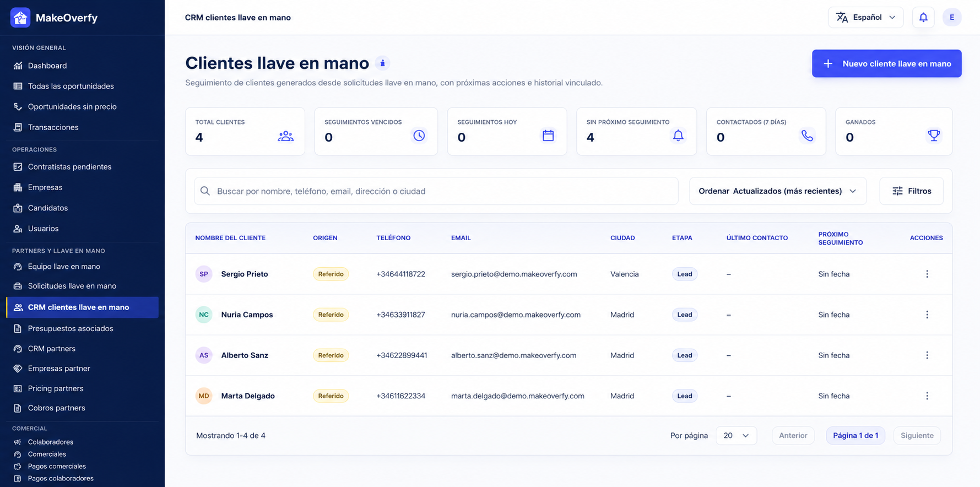
Task: Click the Empresas building icon in sidebar
Action: [x=18, y=187]
